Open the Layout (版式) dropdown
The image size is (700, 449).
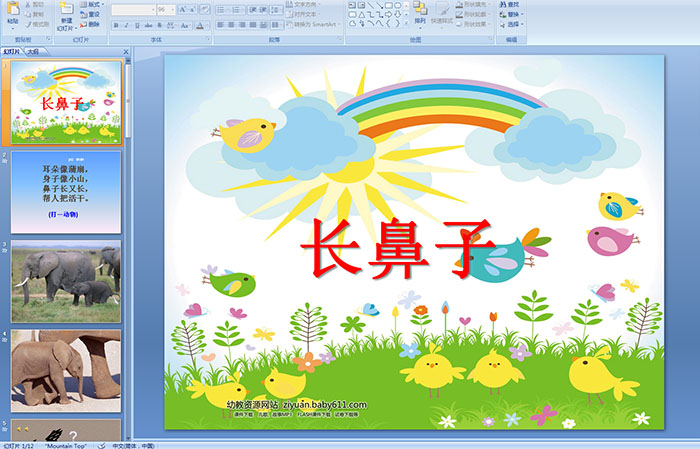click(92, 4)
